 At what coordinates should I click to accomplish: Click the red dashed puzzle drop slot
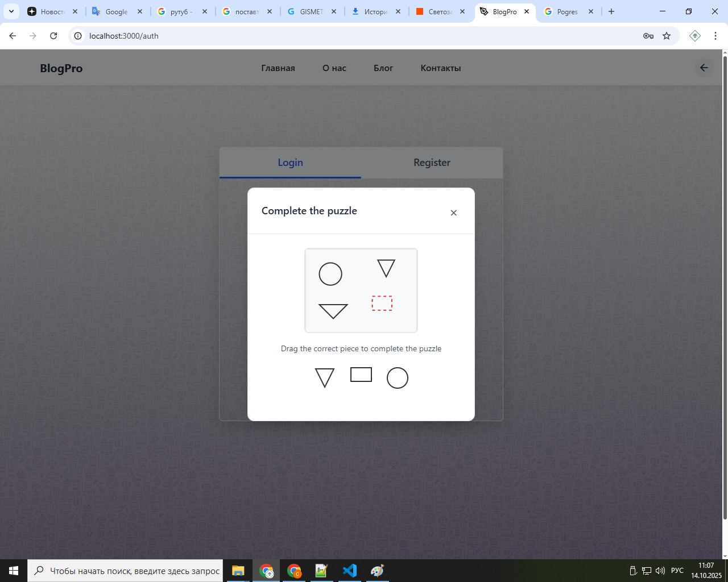click(x=382, y=304)
